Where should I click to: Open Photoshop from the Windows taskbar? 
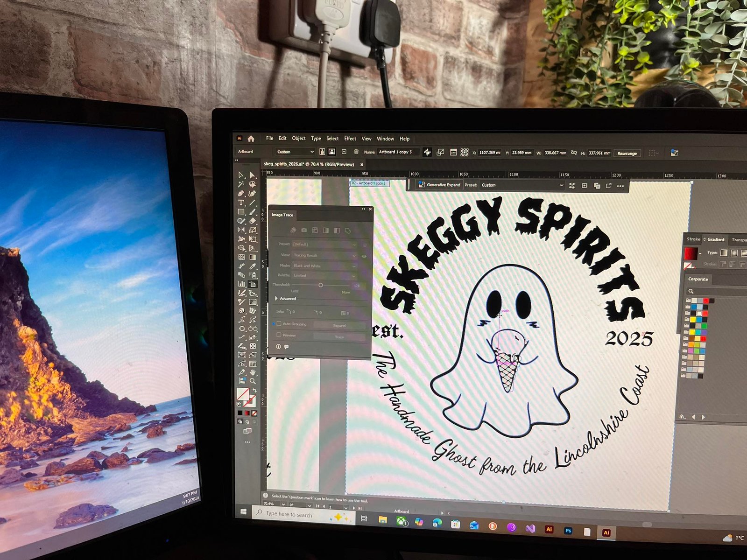pos(568,531)
